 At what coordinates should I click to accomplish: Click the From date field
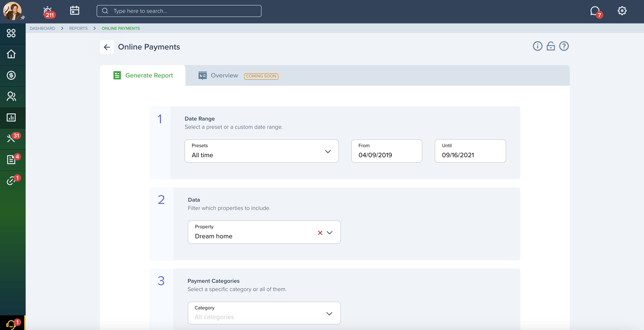pyautogui.click(x=387, y=151)
